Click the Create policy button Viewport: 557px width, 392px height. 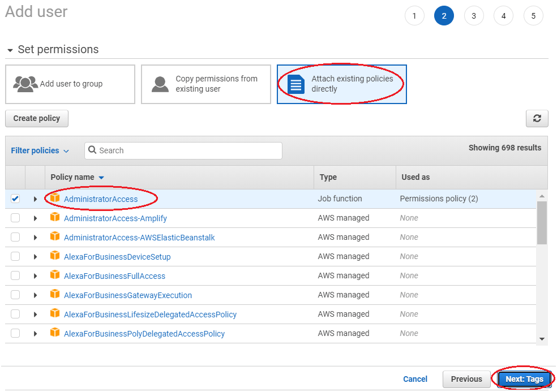pos(37,118)
